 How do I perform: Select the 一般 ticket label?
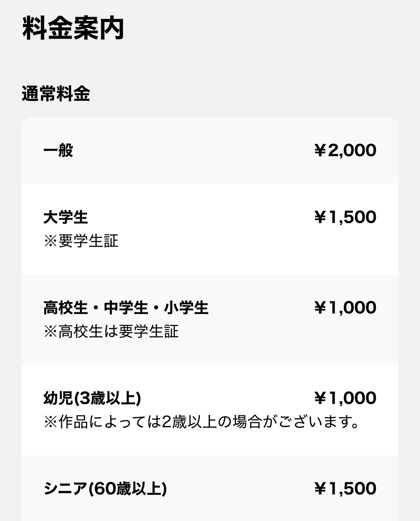point(58,150)
